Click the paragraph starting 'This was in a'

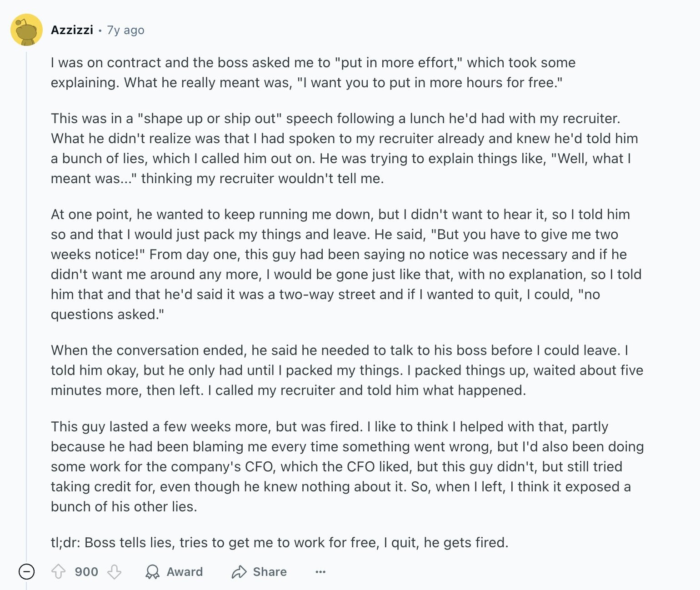point(345,148)
